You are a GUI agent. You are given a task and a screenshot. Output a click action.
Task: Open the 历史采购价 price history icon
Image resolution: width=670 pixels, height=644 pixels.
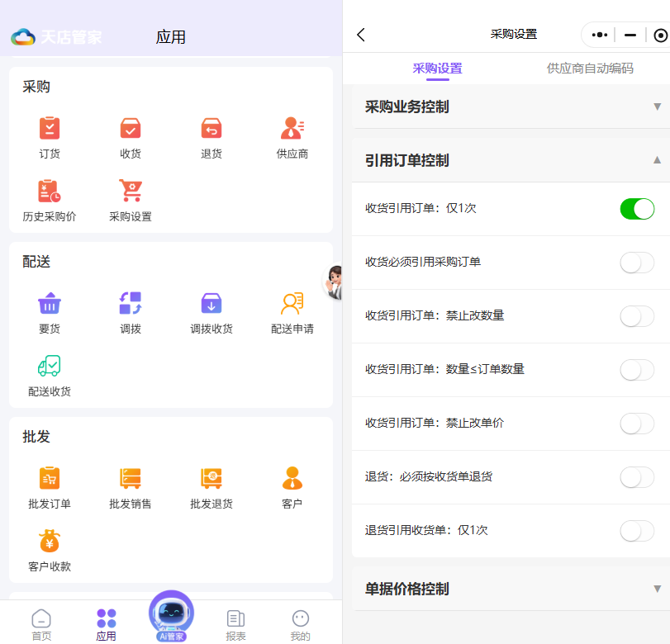click(50, 192)
